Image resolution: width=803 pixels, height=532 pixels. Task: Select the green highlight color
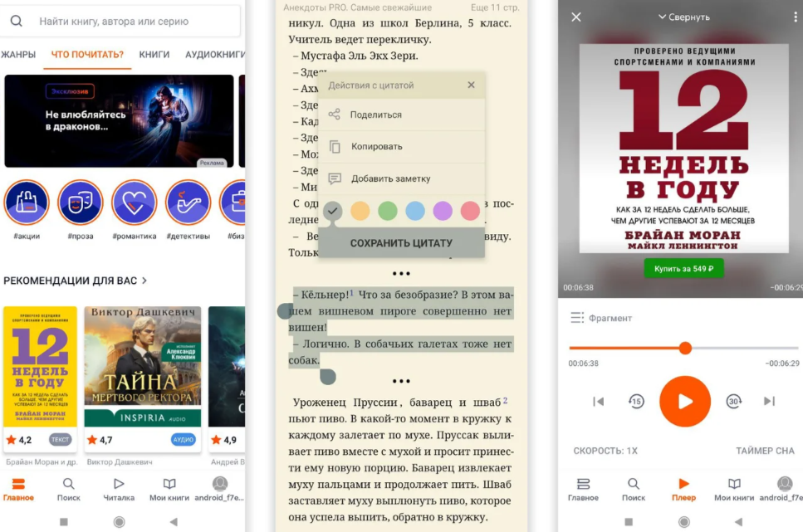[x=388, y=211]
